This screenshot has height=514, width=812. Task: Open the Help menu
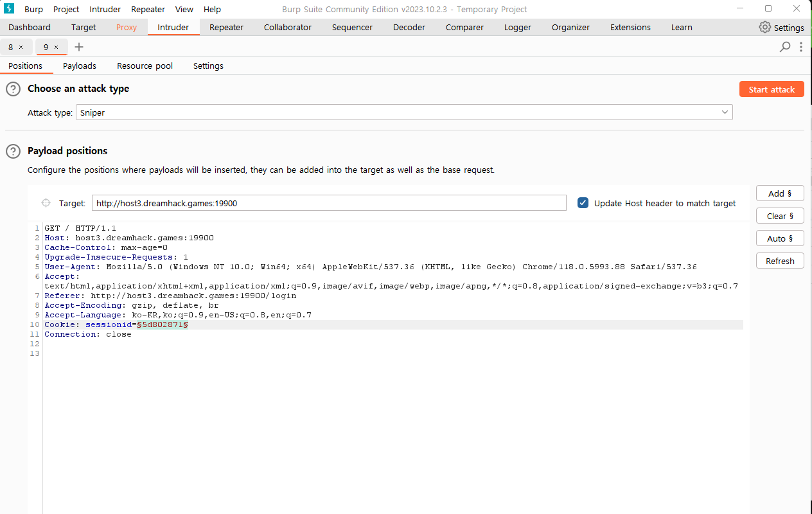212,9
